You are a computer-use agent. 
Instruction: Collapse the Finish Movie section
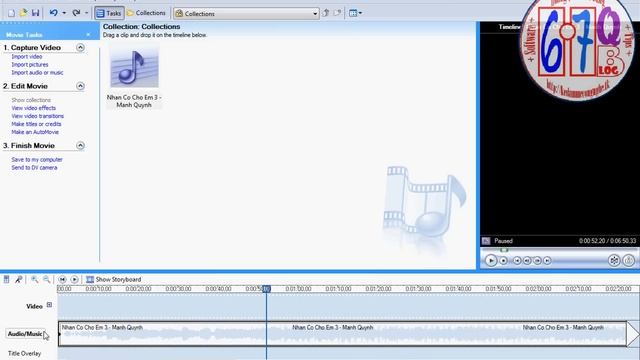80,145
